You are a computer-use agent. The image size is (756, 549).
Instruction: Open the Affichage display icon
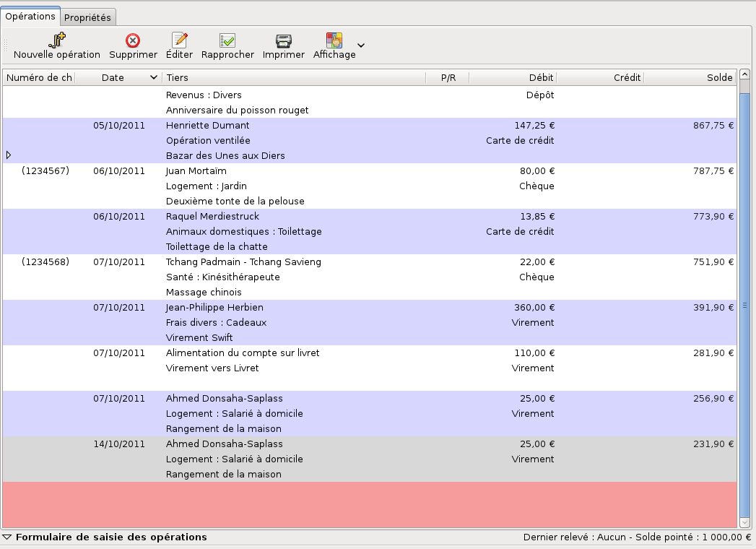(334, 40)
